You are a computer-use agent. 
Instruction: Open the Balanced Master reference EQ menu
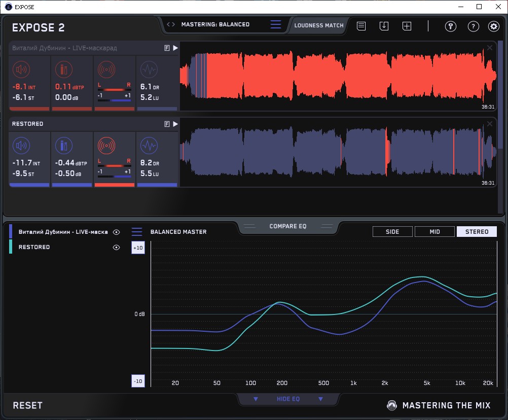coord(137,232)
